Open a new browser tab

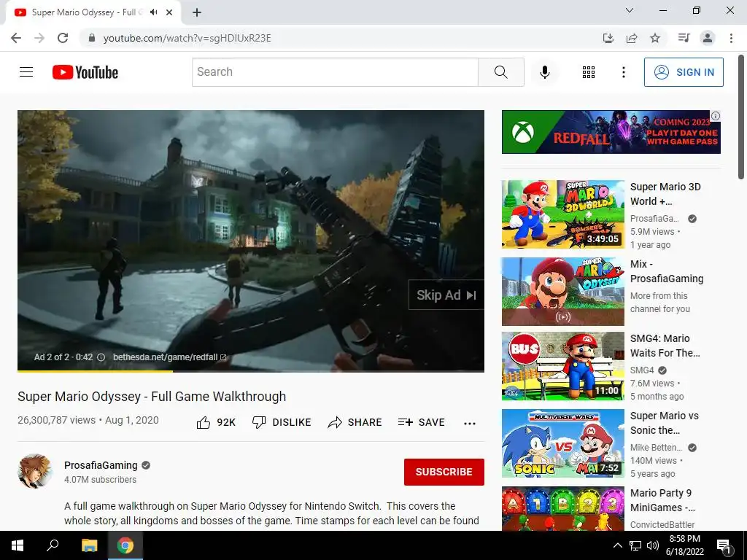click(197, 13)
